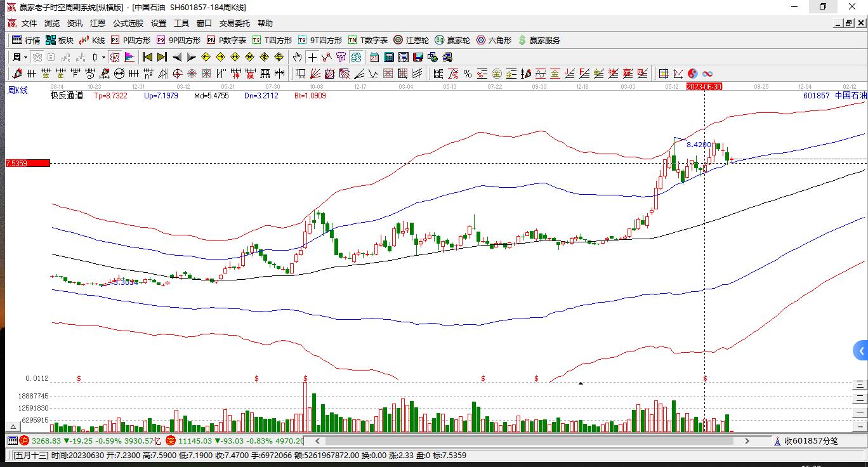The height and width of the screenshot is (467, 868).
Task: Click the infinity loop icon
Action: pyautogui.click(x=707, y=74)
